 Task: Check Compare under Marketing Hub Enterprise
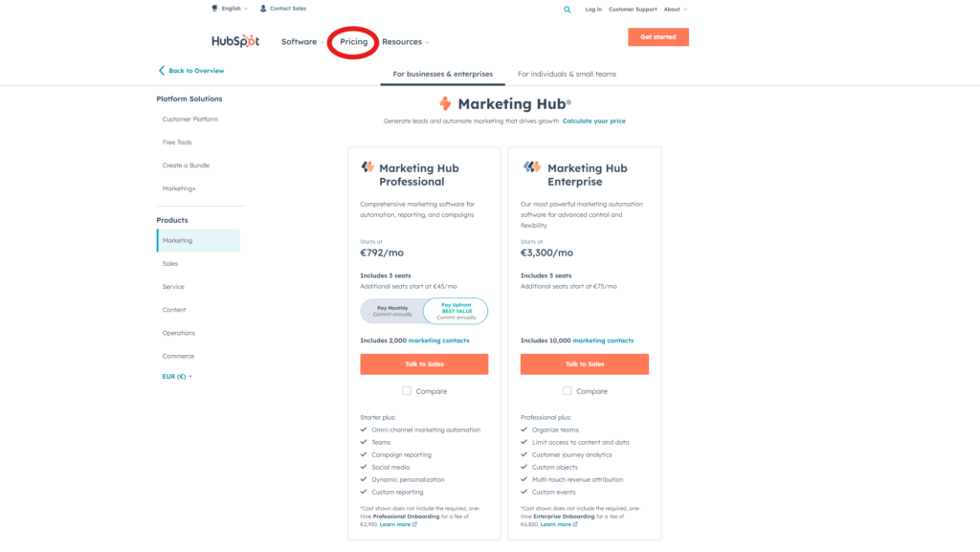(567, 391)
